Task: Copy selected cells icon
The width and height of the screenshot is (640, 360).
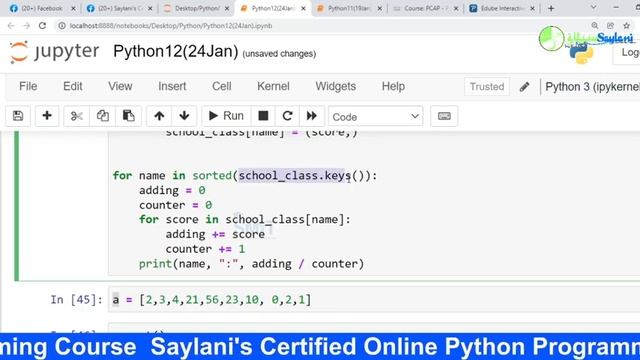Action: coord(102,116)
